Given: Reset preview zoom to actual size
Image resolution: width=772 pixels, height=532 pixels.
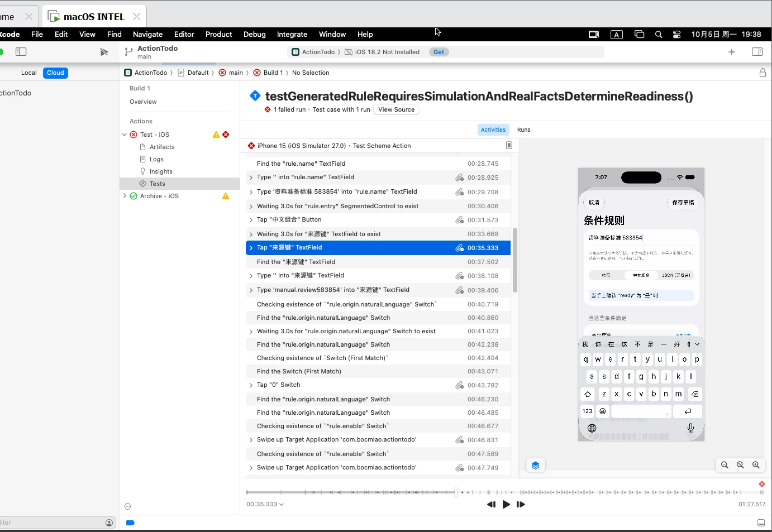Looking at the screenshot, I should [740, 465].
